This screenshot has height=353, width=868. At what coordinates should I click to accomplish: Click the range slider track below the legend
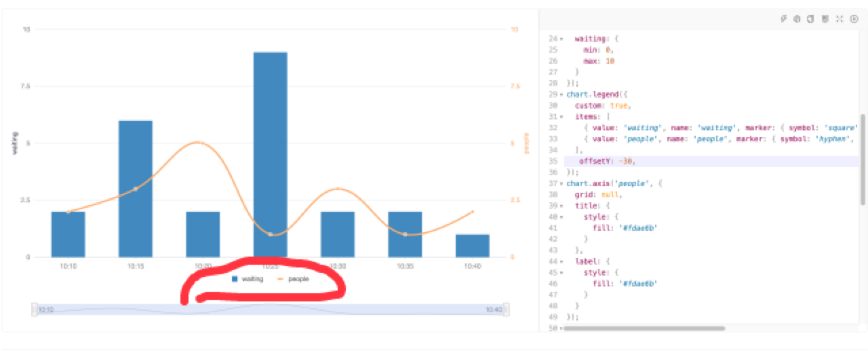tap(270, 310)
